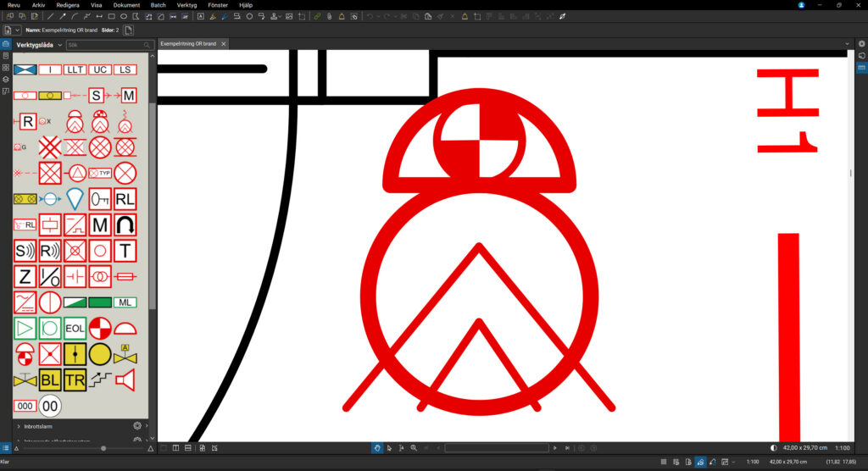Open the Verktygslåda panel dropdown
This screenshot has height=471, width=868.
point(60,45)
